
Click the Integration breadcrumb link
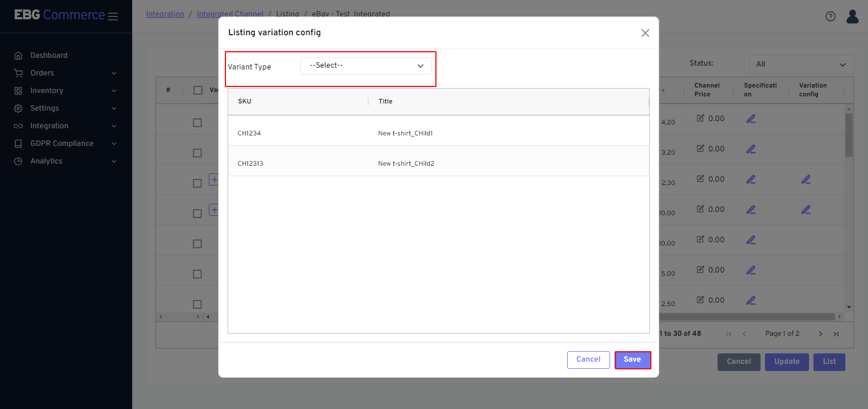[165, 14]
